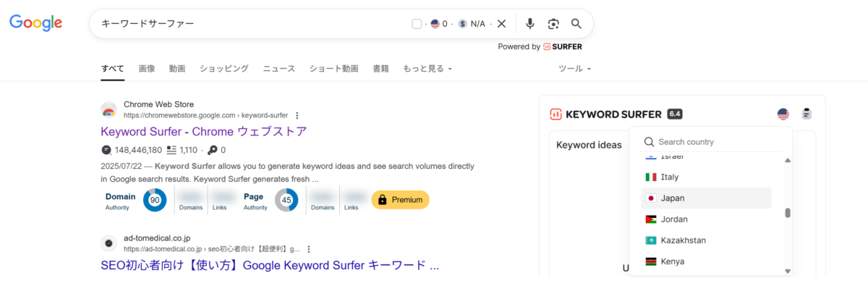The width and height of the screenshot is (868, 294).
Task: Click US flag volume icon in search bar
Action: [x=435, y=24]
